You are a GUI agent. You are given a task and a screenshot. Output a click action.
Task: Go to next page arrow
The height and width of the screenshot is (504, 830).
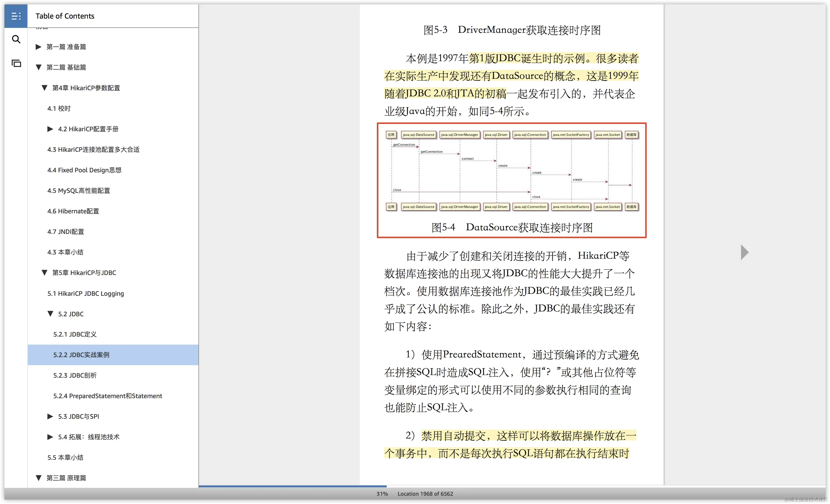[x=744, y=252]
